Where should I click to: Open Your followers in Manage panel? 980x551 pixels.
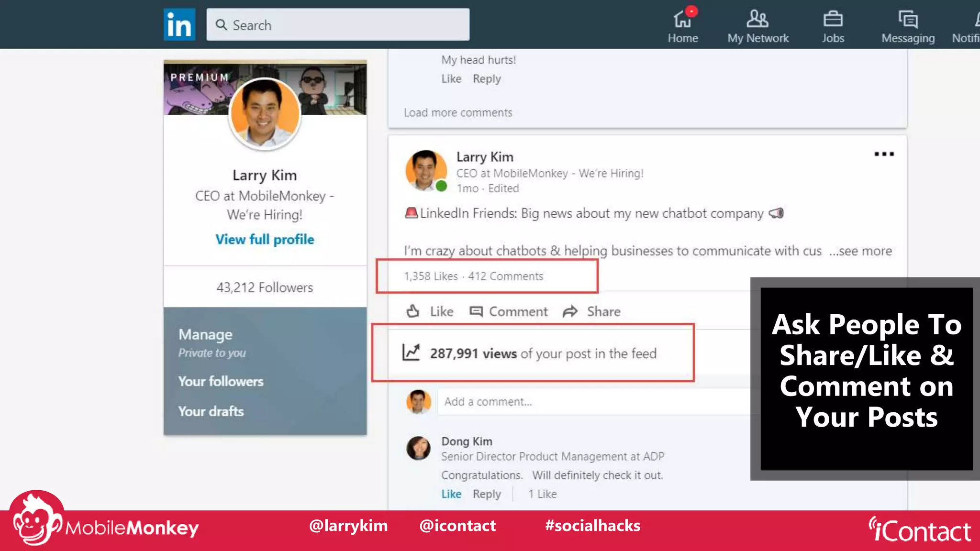pos(221,381)
